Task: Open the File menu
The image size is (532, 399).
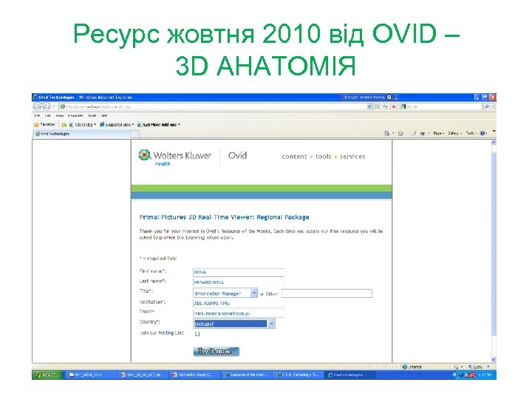Action: coord(37,115)
